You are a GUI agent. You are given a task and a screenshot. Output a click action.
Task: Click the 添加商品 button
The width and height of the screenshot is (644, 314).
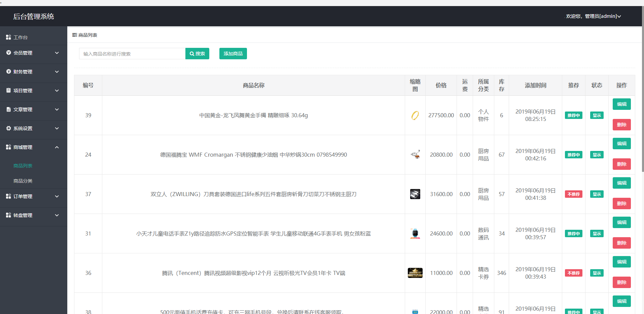(x=233, y=54)
